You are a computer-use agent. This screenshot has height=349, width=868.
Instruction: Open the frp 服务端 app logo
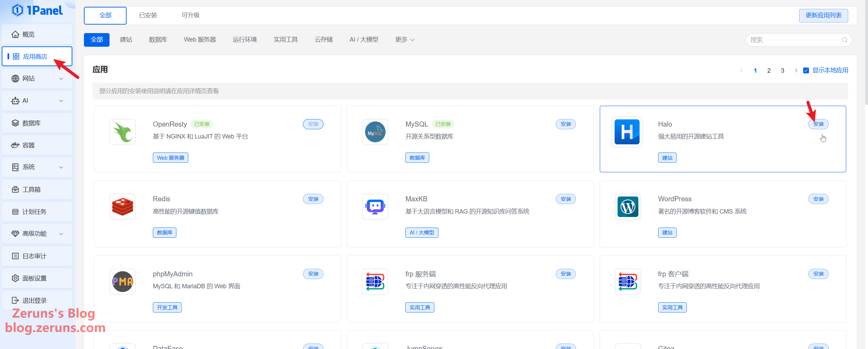[x=375, y=282]
